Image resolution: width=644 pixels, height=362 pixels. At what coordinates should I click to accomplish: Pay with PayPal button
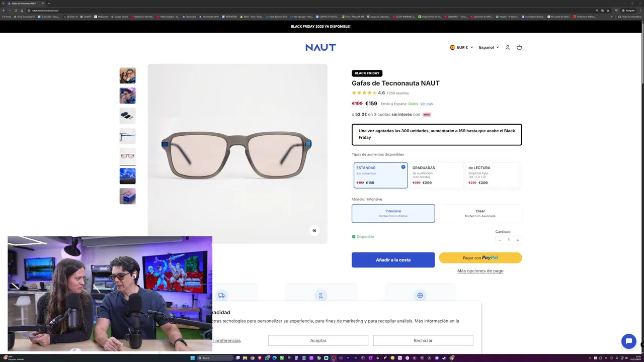pos(480,258)
